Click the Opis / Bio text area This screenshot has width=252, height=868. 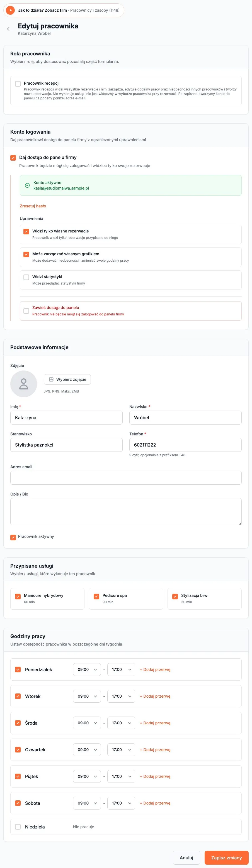click(126, 511)
